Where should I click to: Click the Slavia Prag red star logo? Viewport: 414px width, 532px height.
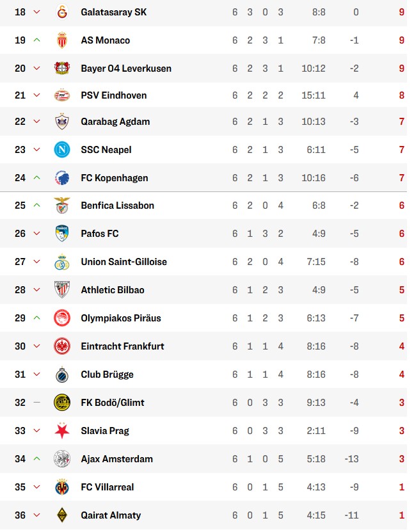62,431
